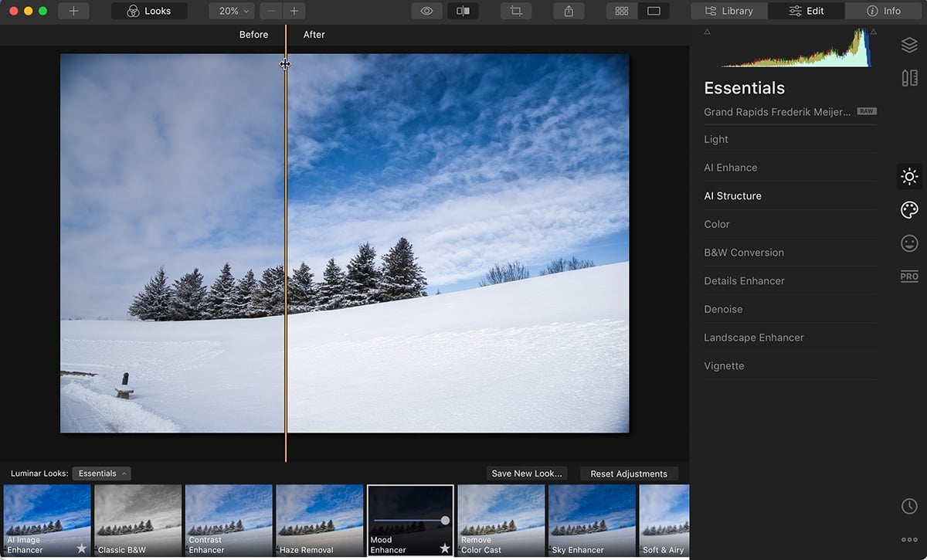Image resolution: width=927 pixels, height=560 pixels.
Task: Open the Portrait face icon
Action: pos(908,243)
